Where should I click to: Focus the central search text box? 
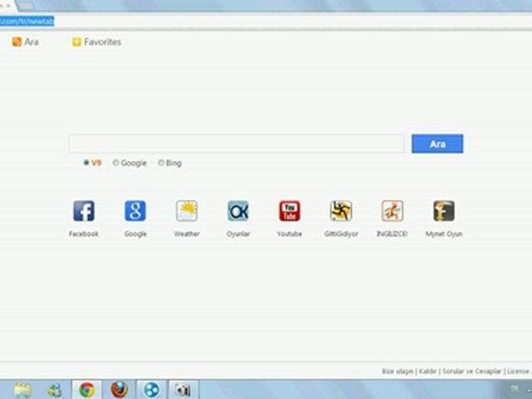click(237, 144)
